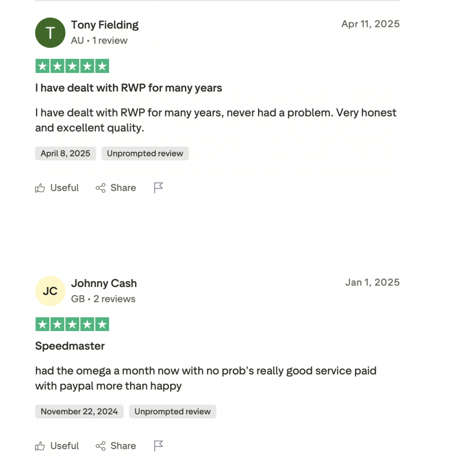The image size is (476, 457).
Task: Click the share icon on Johnny Cash's review
Action: tap(100, 446)
